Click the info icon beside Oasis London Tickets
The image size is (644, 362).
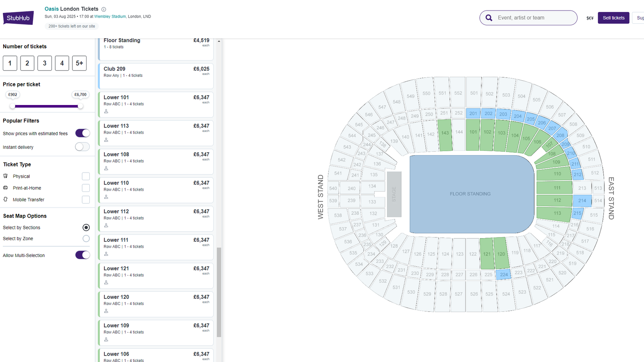(x=104, y=9)
